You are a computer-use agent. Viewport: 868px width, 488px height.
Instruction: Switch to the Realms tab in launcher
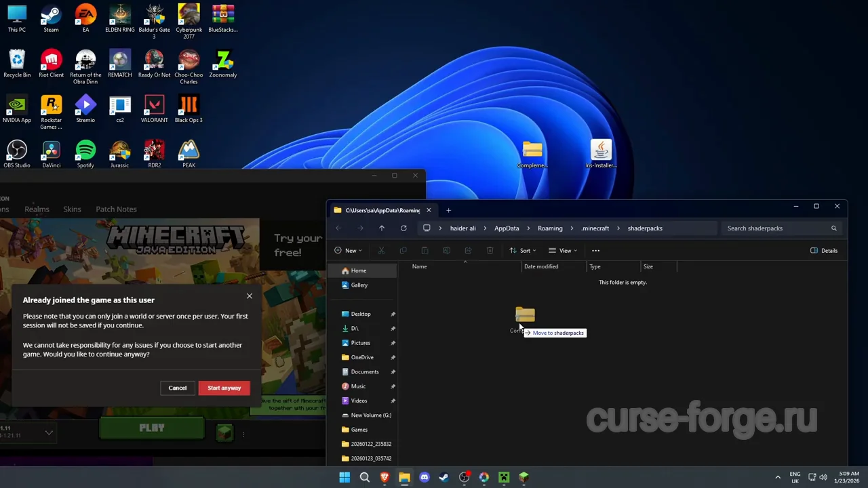pyautogui.click(x=37, y=209)
